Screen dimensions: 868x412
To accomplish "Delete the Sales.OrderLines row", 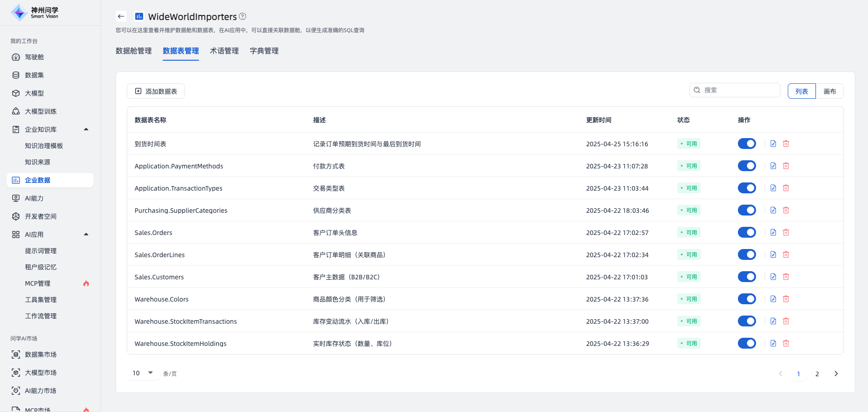I will tap(786, 254).
